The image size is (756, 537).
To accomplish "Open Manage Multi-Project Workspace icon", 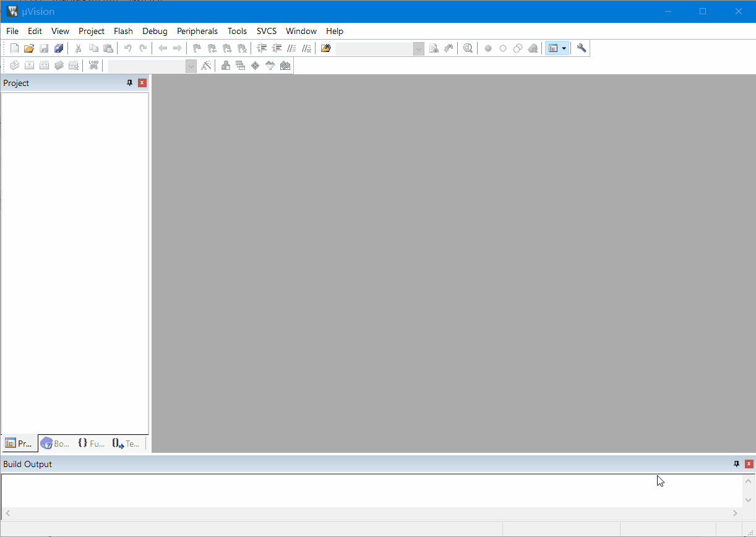I will (x=241, y=66).
